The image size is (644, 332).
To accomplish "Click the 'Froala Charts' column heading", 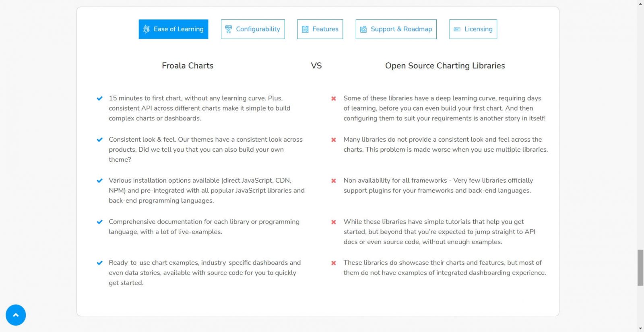I will [188, 66].
